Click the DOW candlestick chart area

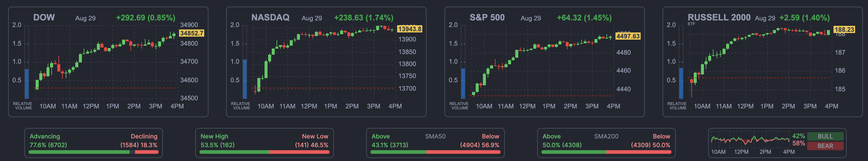click(106, 62)
